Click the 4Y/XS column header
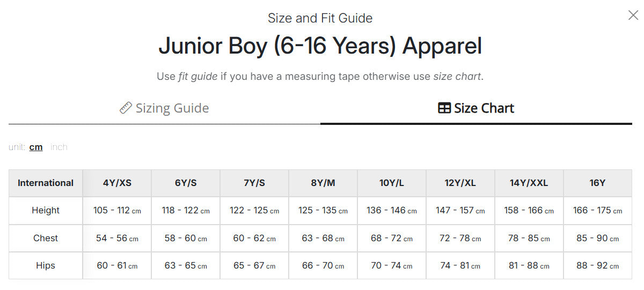The image size is (644, 290). [x=117, y=183]
